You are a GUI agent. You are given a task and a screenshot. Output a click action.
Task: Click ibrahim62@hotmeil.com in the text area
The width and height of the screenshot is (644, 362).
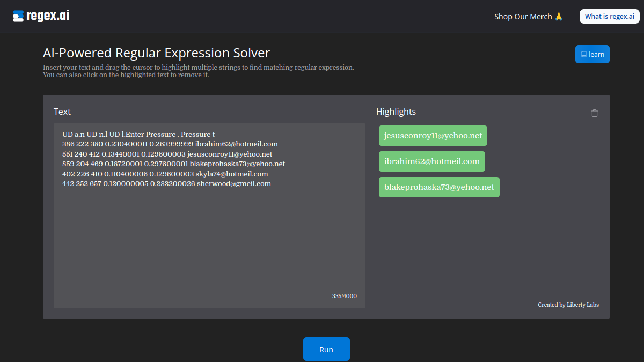(x=236, y=144)
